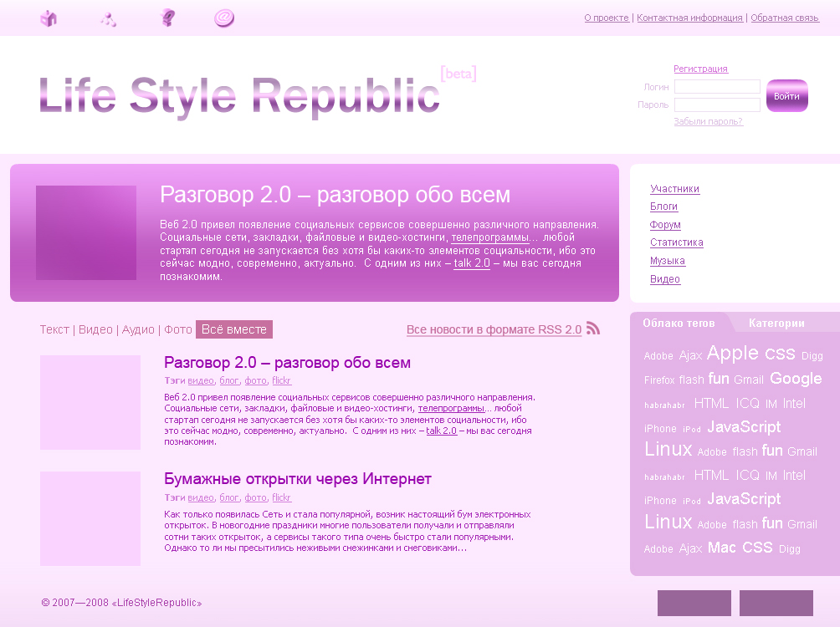The height and width of the screenshot is (627, 840).
Task: Open the Форум section
Action: pyautogui.click(x=665, y=225)
